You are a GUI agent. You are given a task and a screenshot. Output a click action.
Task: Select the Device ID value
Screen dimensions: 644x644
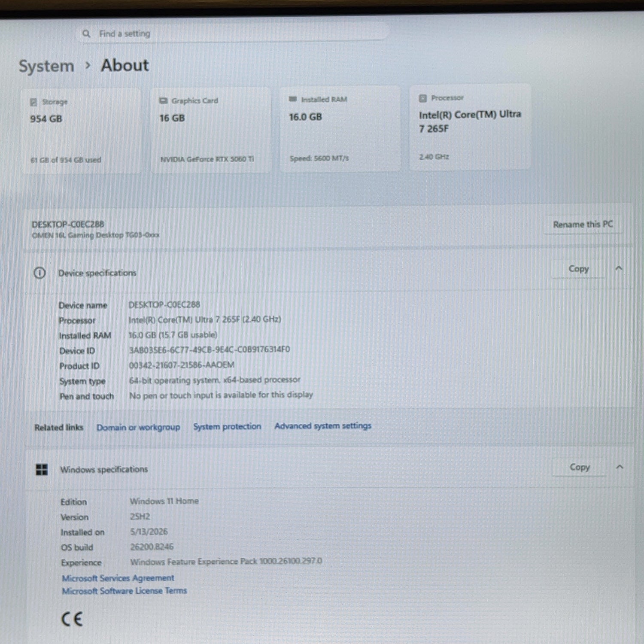tap(209, 349)
